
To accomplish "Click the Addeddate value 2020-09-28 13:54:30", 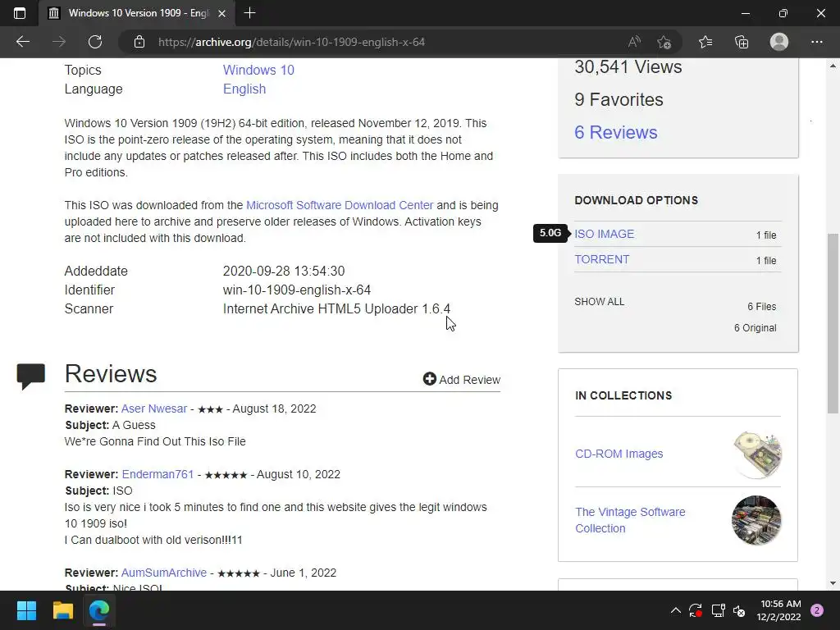I will pos(284,271).
